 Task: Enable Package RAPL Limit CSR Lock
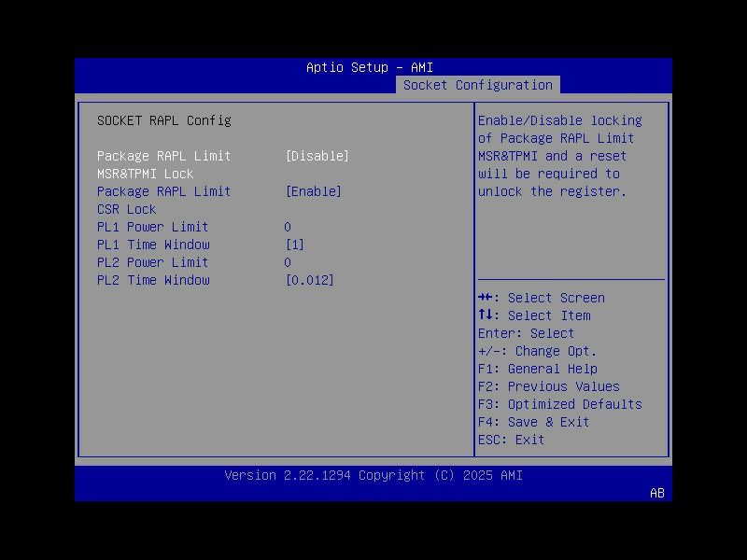(315, 191)
